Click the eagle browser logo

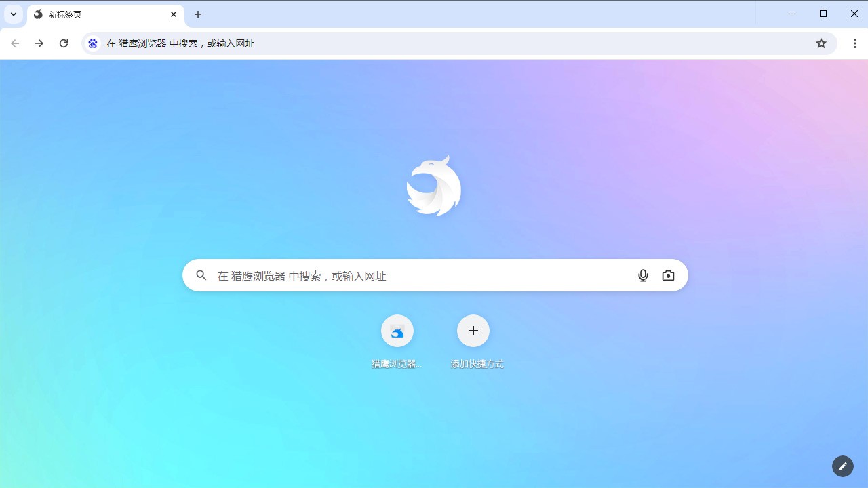click(x=434, y=185)
